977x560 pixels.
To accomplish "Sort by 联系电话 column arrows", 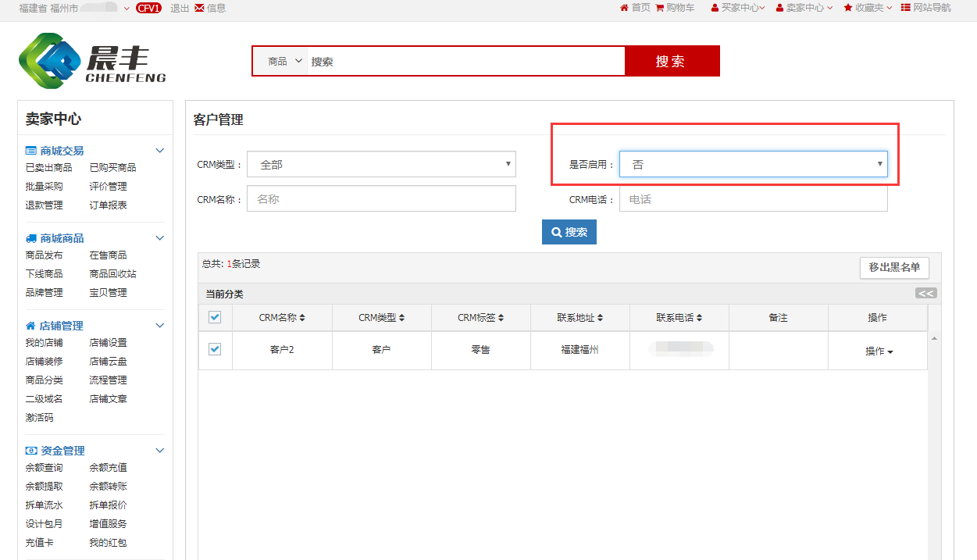I will 699,318.
